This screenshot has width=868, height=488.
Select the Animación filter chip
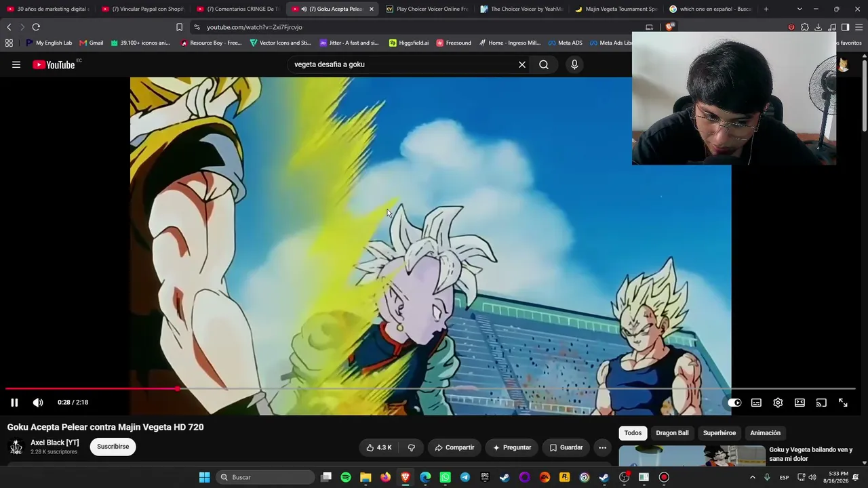pos(765,433)
